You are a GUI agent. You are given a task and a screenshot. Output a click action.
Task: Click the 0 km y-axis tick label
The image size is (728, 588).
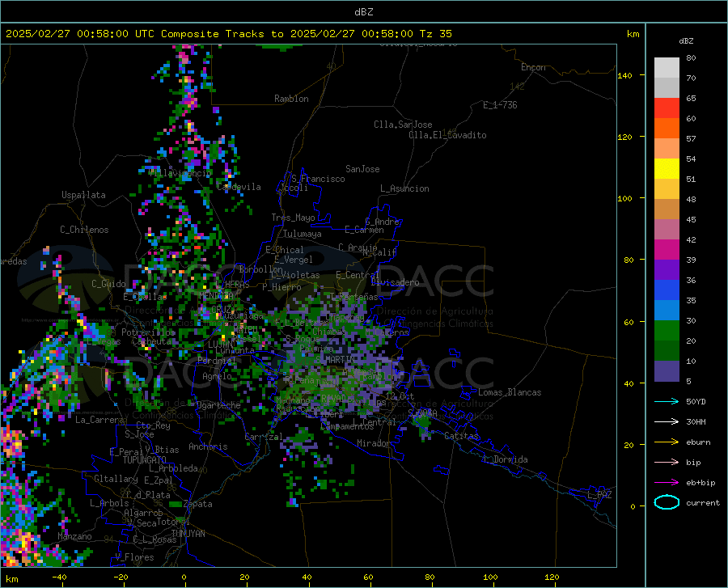pos(633,506)
